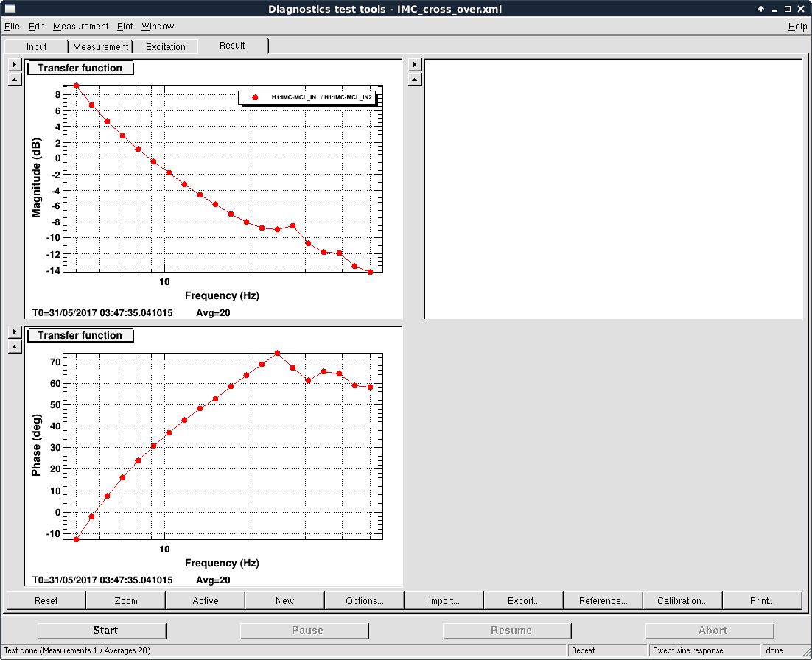Click the Export button
The width and height of the screenshot is (812, 660).
pyautogui.click(x=524, y=600)
